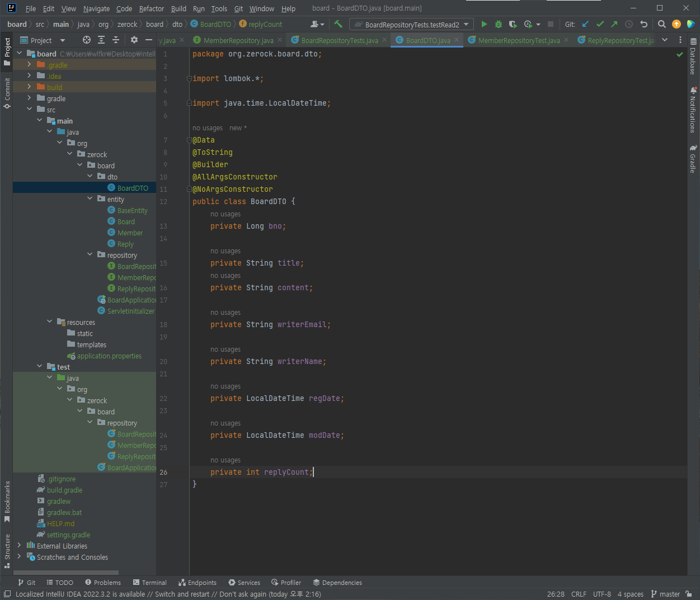700x600 pixels.
Task: Click BoardDTO in the breadcrumb bar
Action: (x=215, y=24)
